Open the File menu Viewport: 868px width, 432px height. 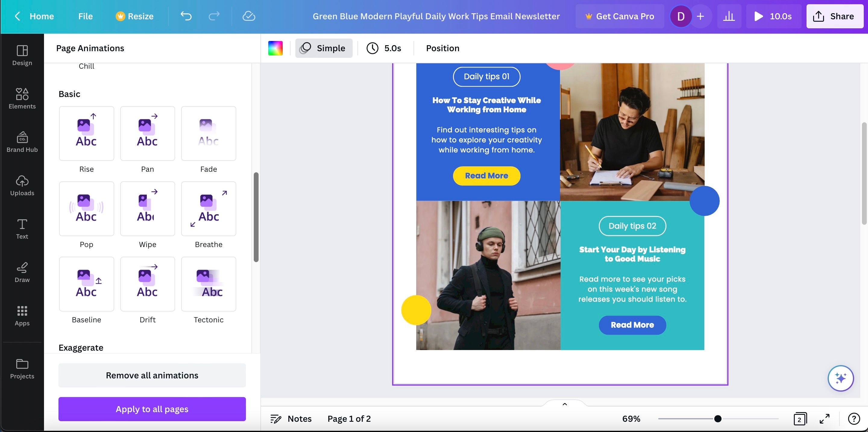click(85, 16)
